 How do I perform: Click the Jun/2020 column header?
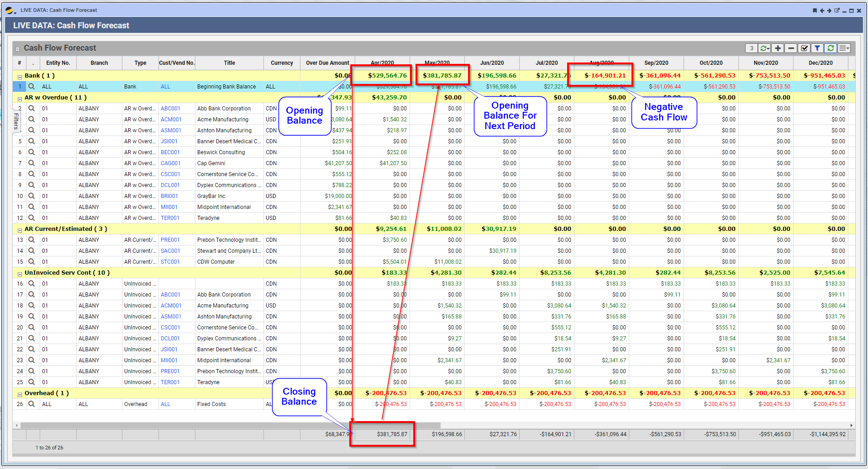coord(492,63)
